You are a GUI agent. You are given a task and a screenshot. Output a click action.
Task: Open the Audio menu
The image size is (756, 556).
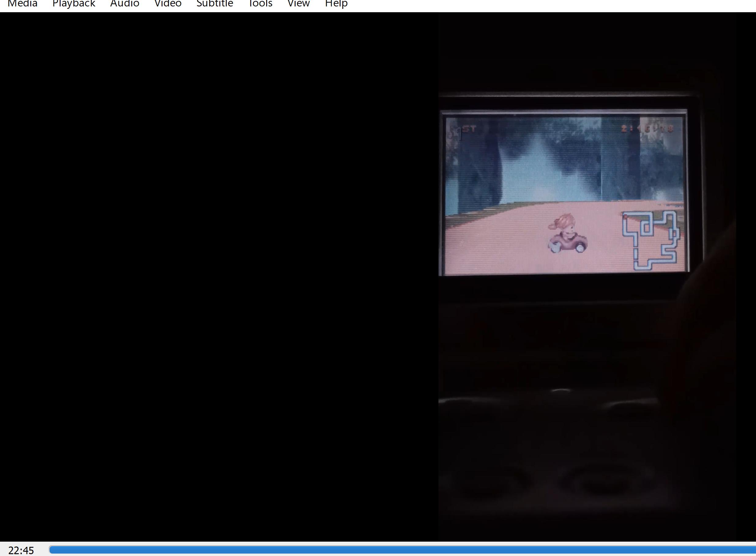tap(125, 4)
